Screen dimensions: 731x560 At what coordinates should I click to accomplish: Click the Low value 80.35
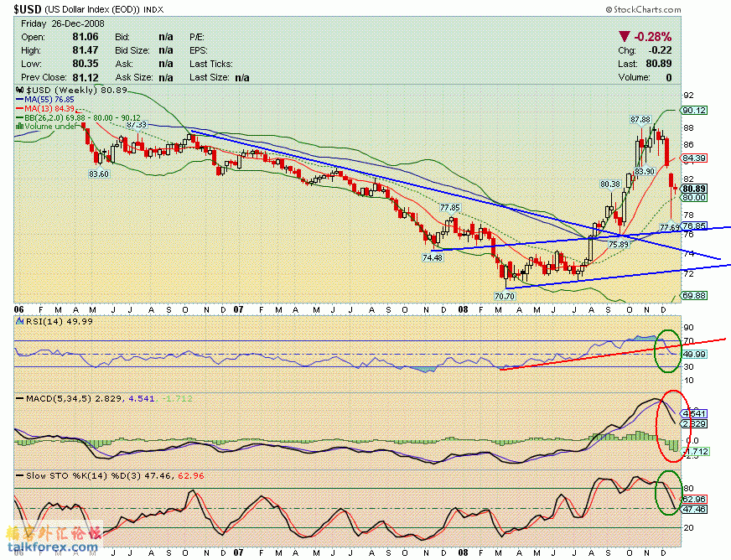pyautogui.click(x=86, y=64)
